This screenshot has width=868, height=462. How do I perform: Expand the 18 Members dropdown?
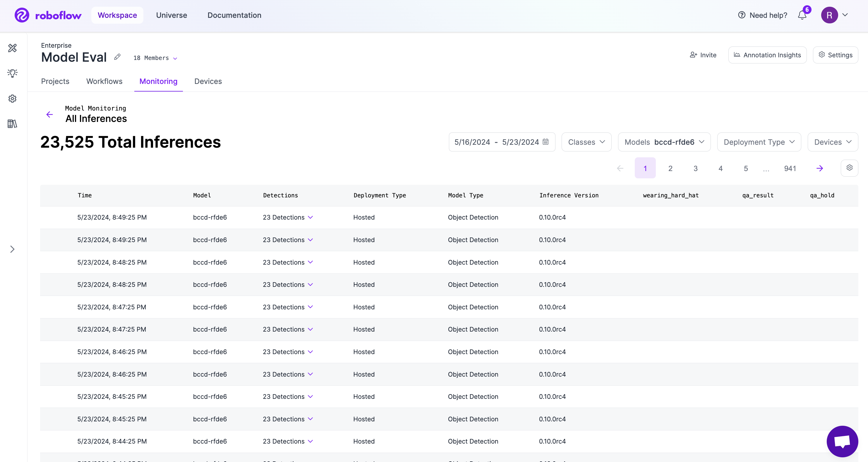point(155,58)
